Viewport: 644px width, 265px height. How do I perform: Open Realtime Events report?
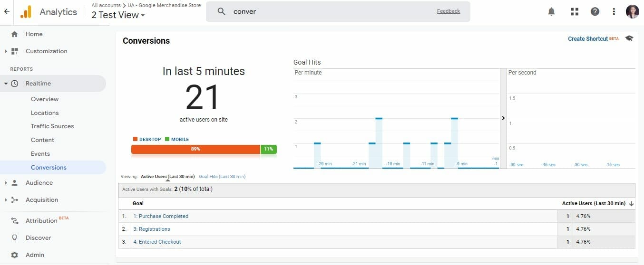tap(40, 154)
